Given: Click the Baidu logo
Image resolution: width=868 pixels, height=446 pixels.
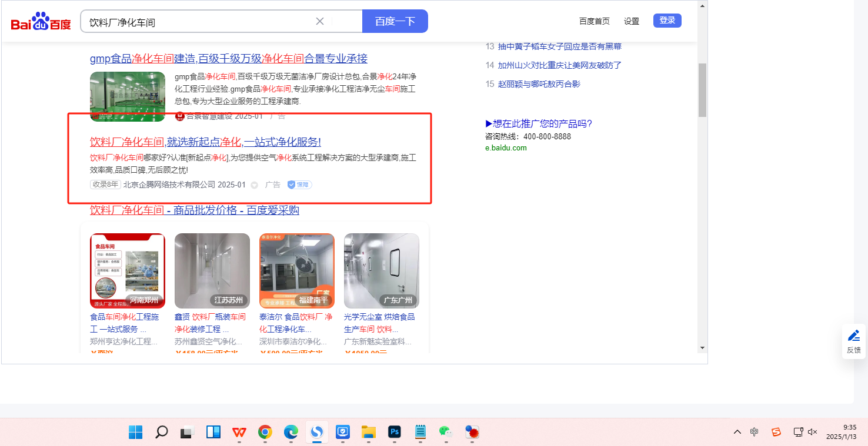Looking at the screenshot, I should tap(41, 22).
